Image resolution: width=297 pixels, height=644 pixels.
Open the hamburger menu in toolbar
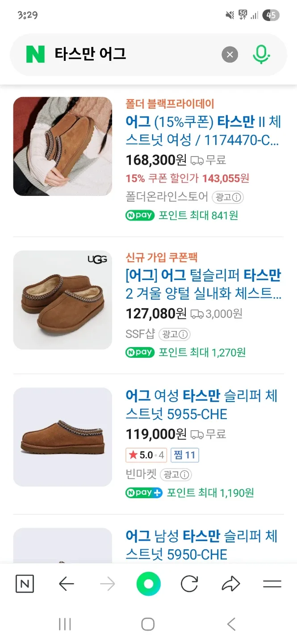coord(272,584)
